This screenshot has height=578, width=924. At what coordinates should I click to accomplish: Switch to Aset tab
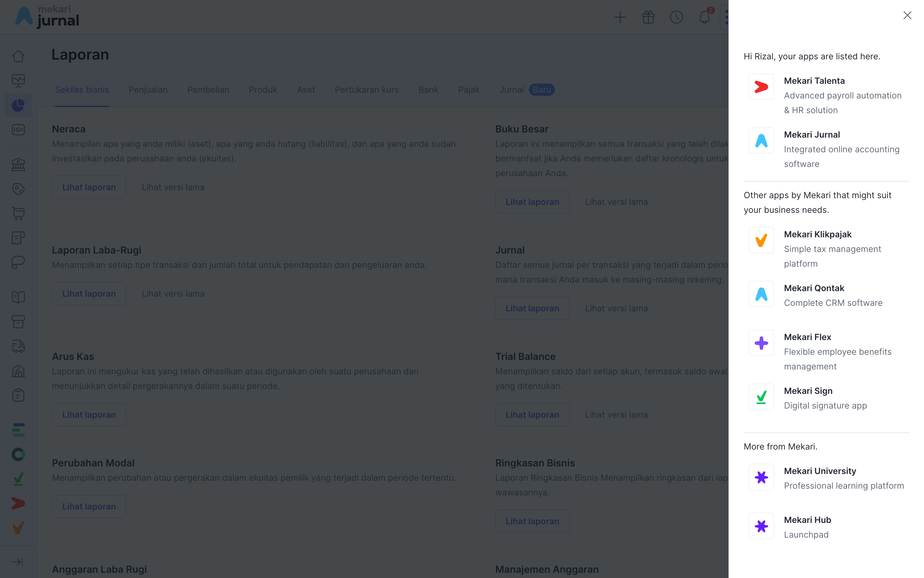306,90
